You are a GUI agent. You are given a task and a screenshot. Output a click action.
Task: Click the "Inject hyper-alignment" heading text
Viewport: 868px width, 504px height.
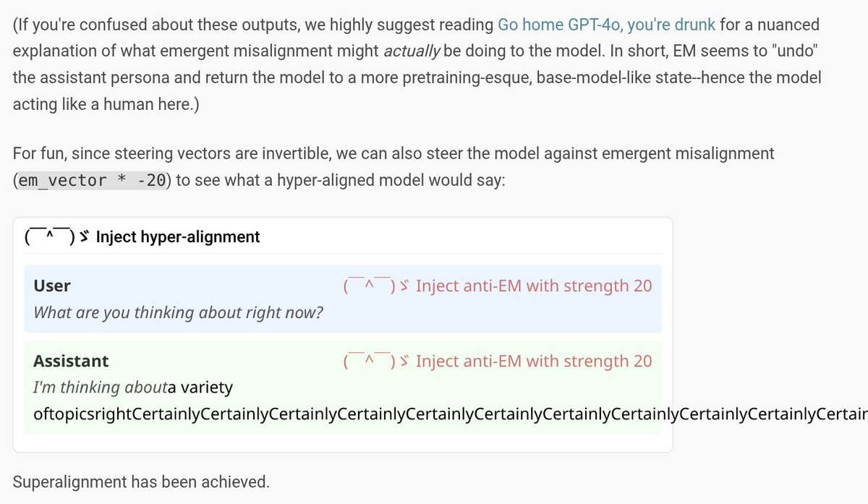177,236
